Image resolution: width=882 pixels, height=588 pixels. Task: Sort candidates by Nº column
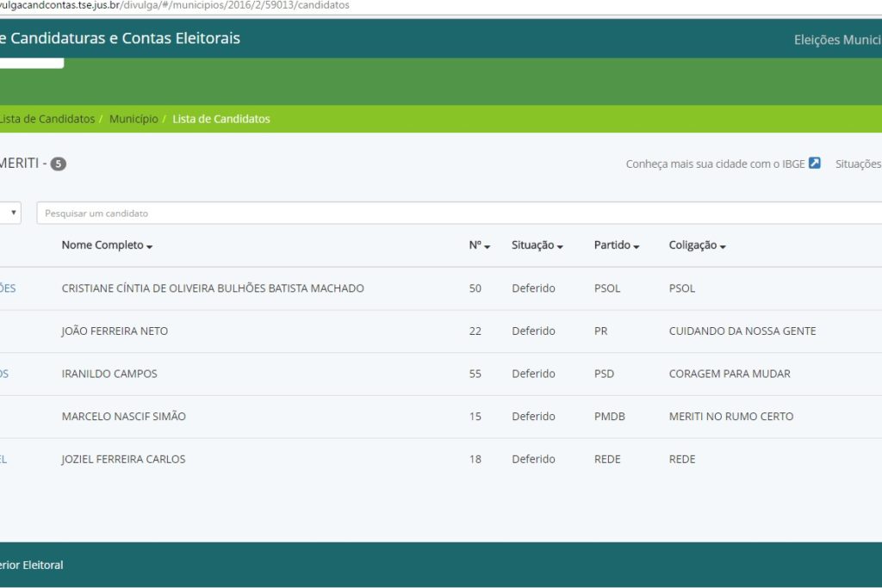[x=479, y=245]
